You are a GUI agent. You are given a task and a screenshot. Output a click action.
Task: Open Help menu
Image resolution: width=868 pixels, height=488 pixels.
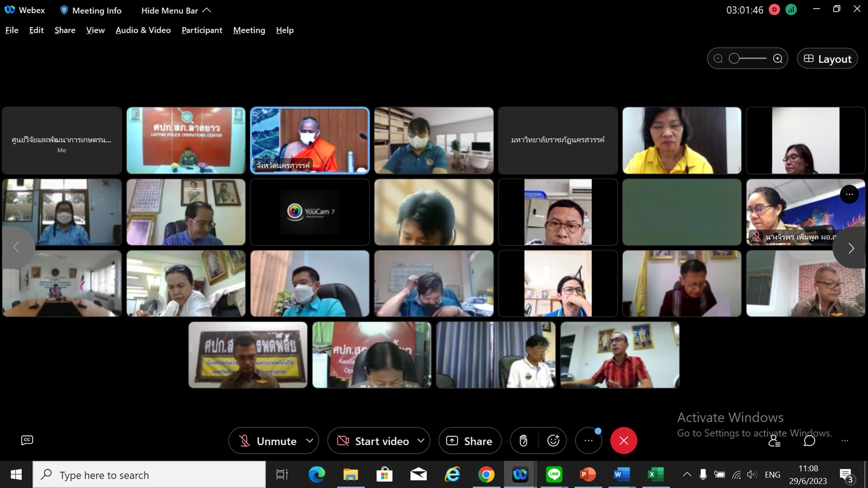coord(285,30)
